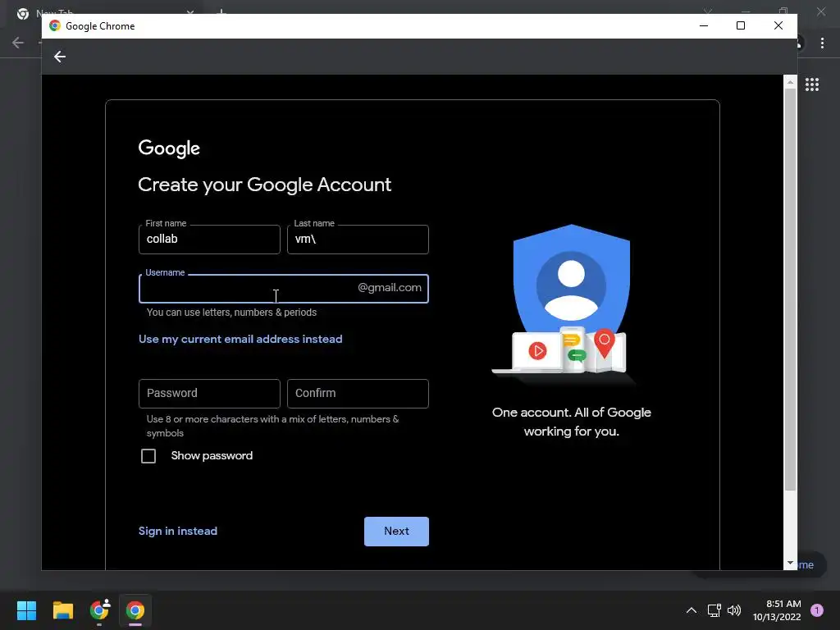This screenshot has height=630, width=840.
Task: Click the Sign in instead link
Action: (178, 531)
